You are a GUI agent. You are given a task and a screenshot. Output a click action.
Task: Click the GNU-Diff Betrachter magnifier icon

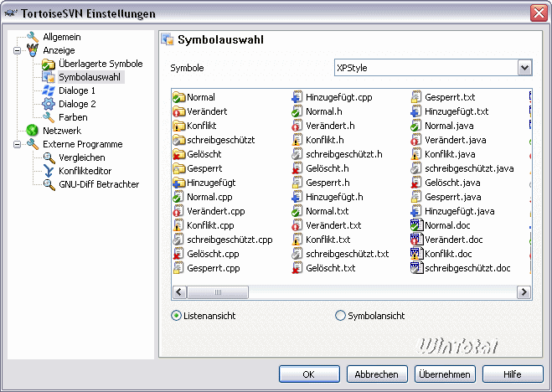(49, 184)
